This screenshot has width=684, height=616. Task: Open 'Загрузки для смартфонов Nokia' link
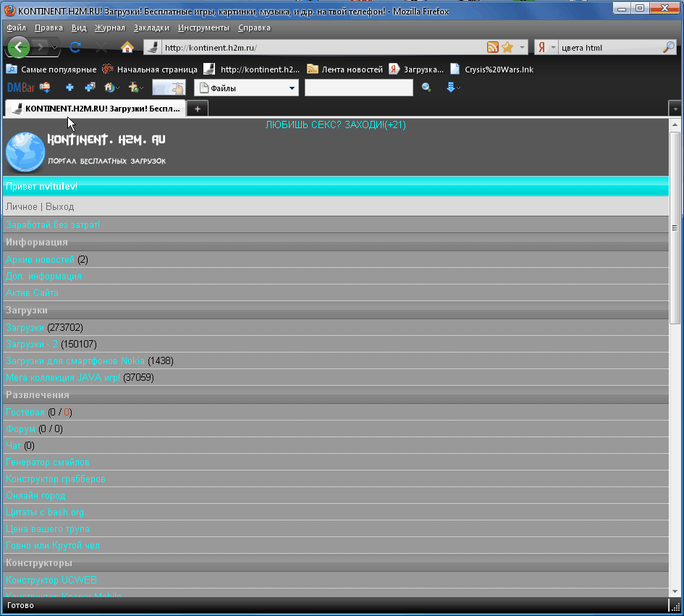pos(75,360)
